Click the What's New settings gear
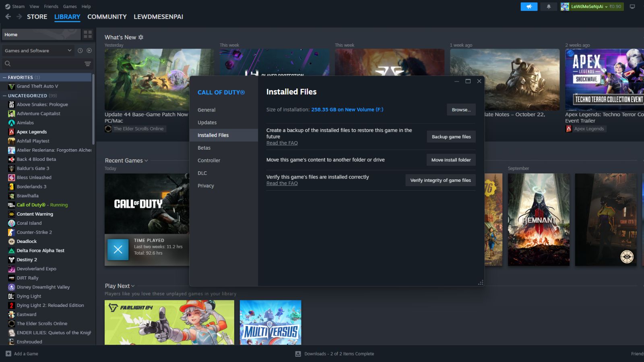Screen dimensions: 644x362 click(x=141, y=37)
